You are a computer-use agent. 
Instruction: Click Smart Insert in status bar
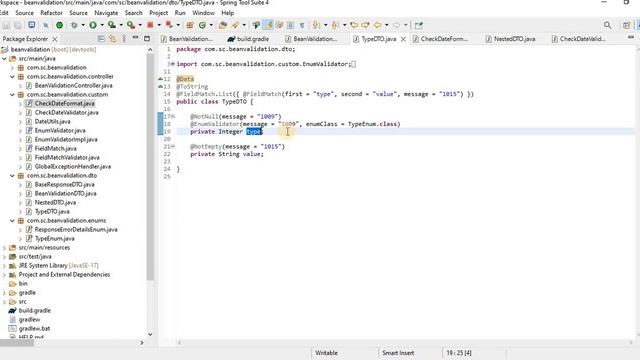click(398, 353)
